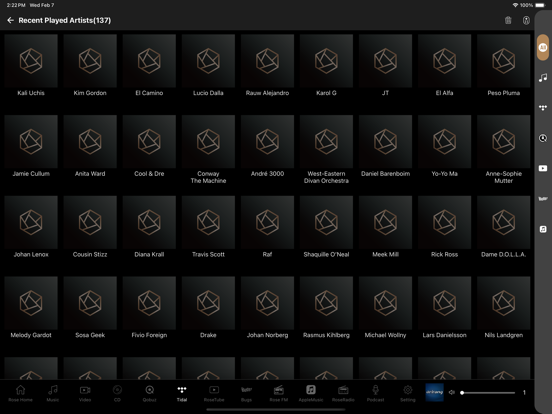Image resolution: width=552 pixels, height=414 pixels.
Task: Open artist Kali Uchis
Action: point(31,65)
